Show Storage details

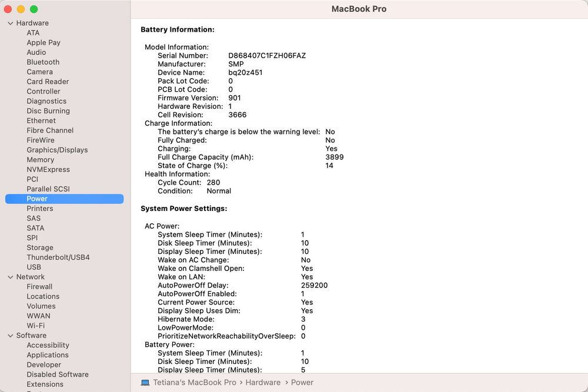[40, 247]
